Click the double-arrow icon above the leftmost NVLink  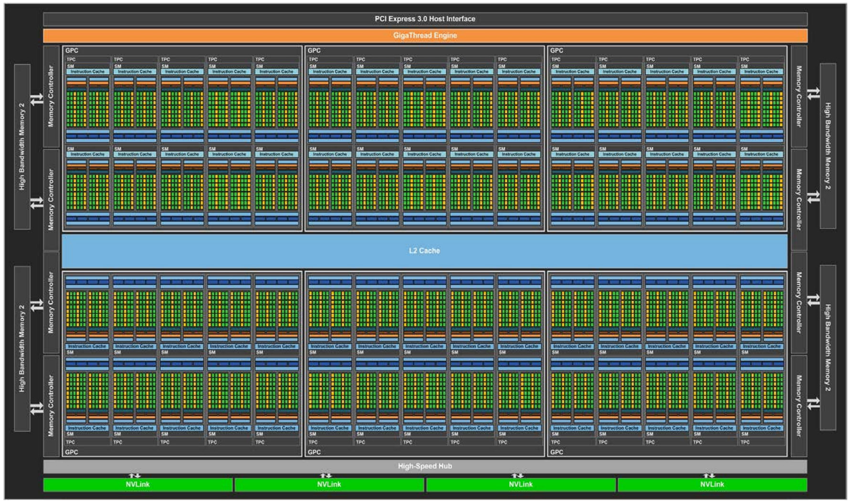tap(135, 475)
